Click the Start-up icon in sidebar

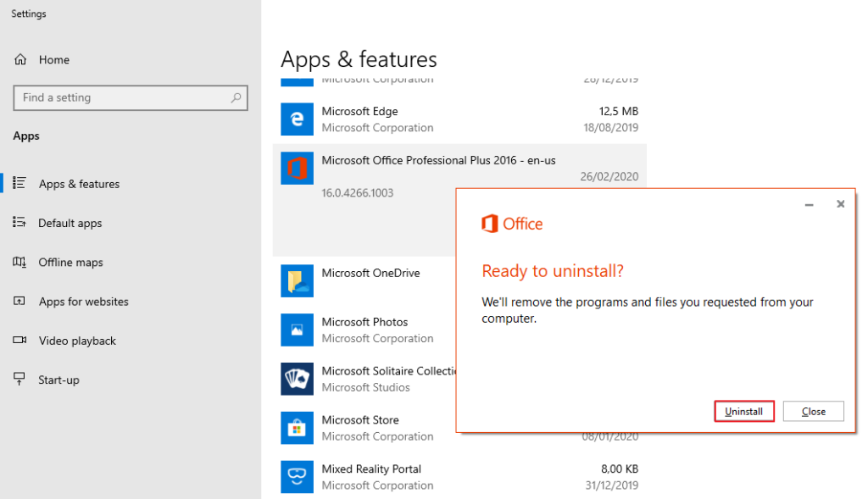(x=19, y=380)
